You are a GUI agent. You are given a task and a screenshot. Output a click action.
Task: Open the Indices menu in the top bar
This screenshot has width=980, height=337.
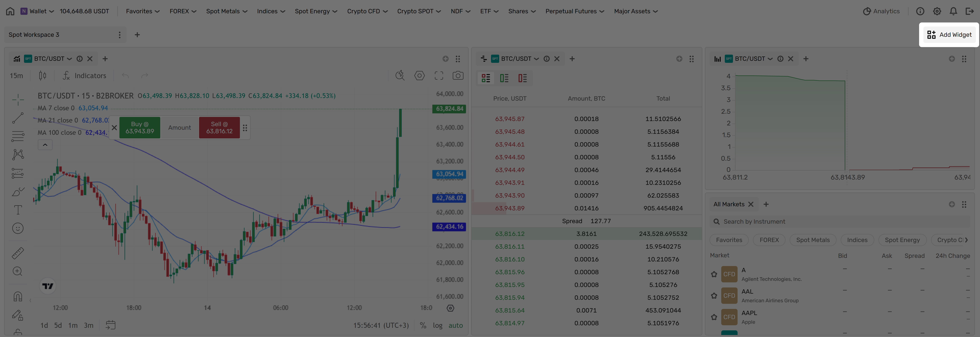[x=271, y=11]
